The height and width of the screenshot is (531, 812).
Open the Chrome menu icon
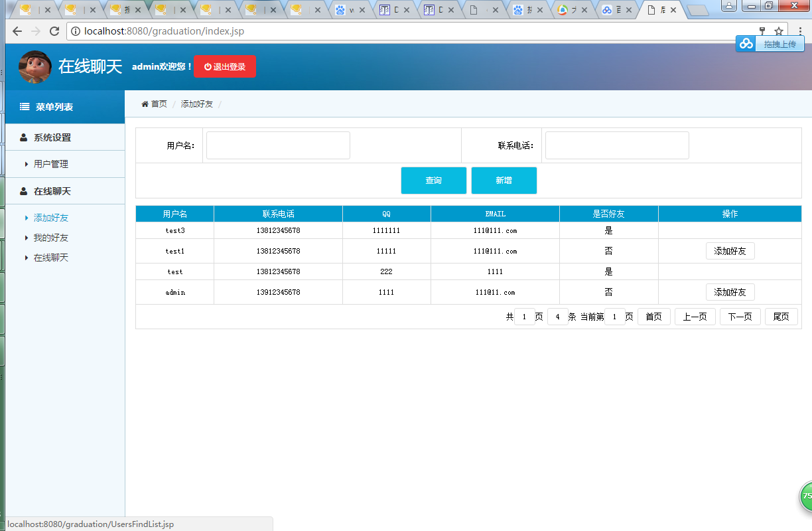(800, 31)
